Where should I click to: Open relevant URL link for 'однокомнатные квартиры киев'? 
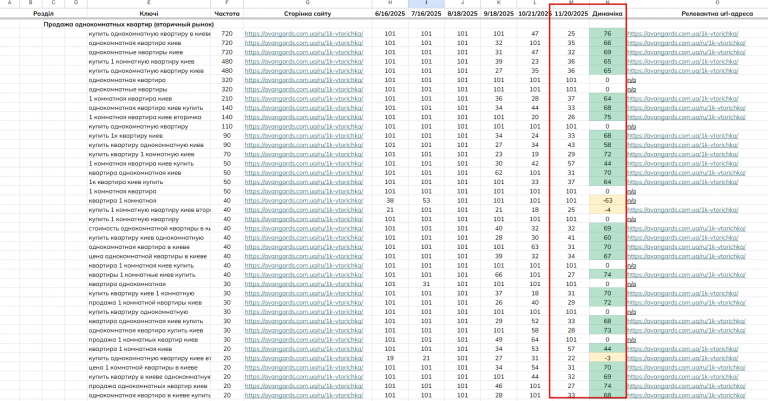[686, 52]
